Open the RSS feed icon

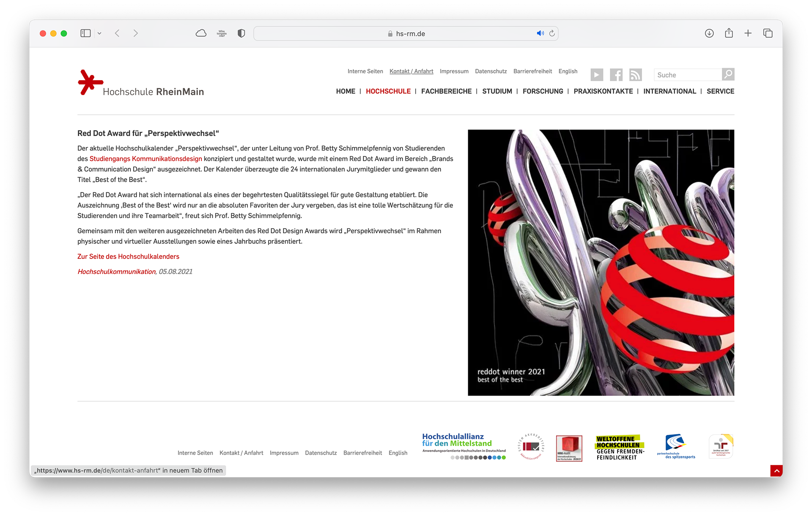pos(635,75)
